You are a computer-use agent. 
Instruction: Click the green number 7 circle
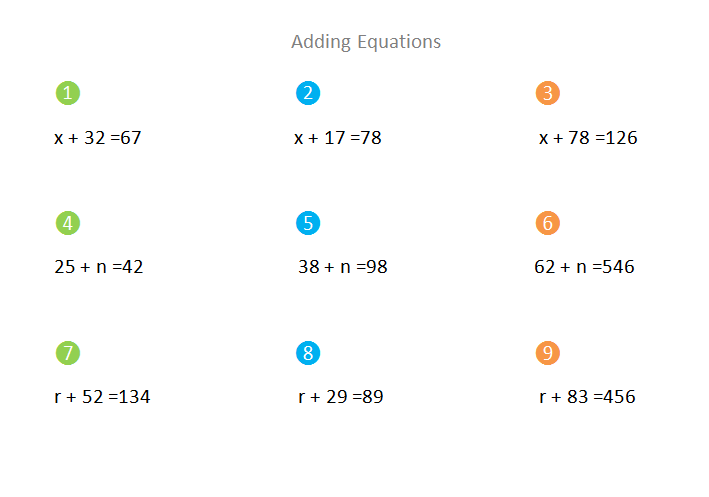click(67, 353)
